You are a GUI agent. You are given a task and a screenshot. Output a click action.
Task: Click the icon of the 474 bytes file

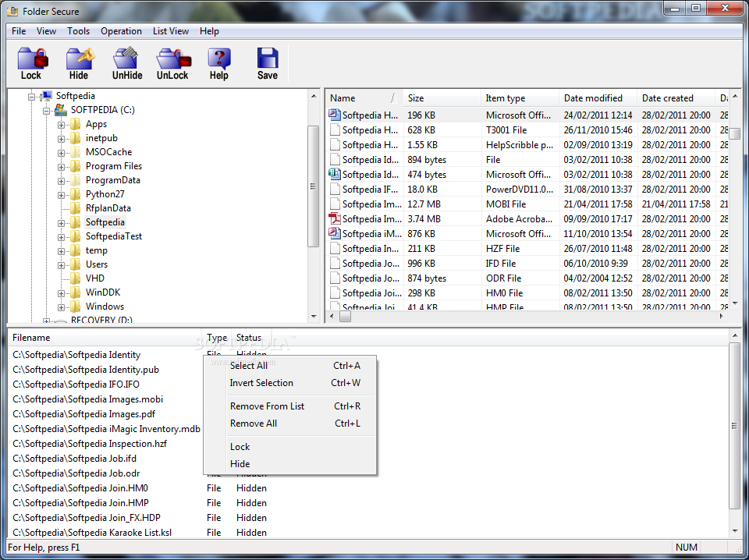(335, 174)
